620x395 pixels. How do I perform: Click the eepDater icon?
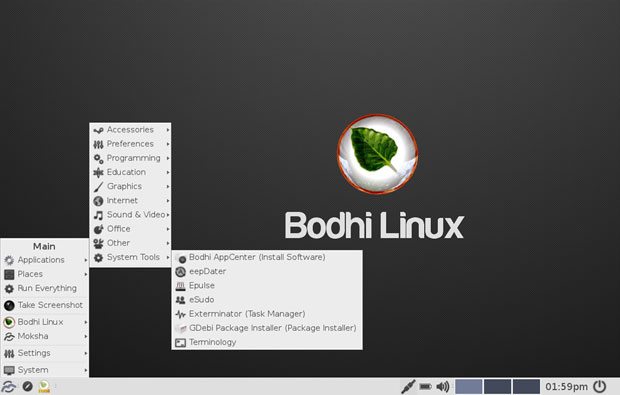click(x=181, y=272)
